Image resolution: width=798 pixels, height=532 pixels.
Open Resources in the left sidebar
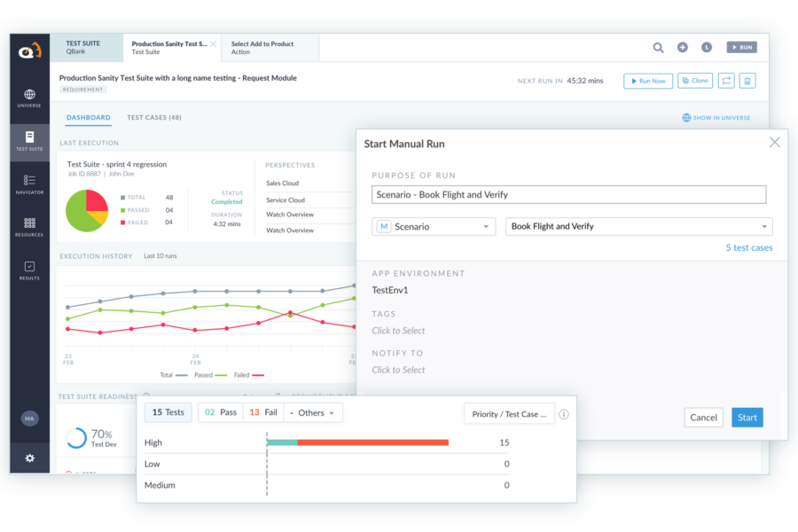[29, 227]
